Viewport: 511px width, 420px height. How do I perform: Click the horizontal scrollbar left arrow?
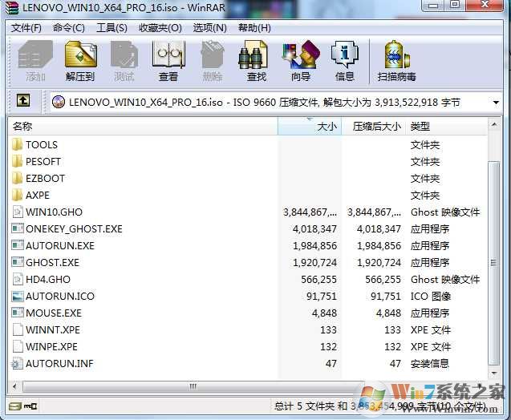coord(14,386)
